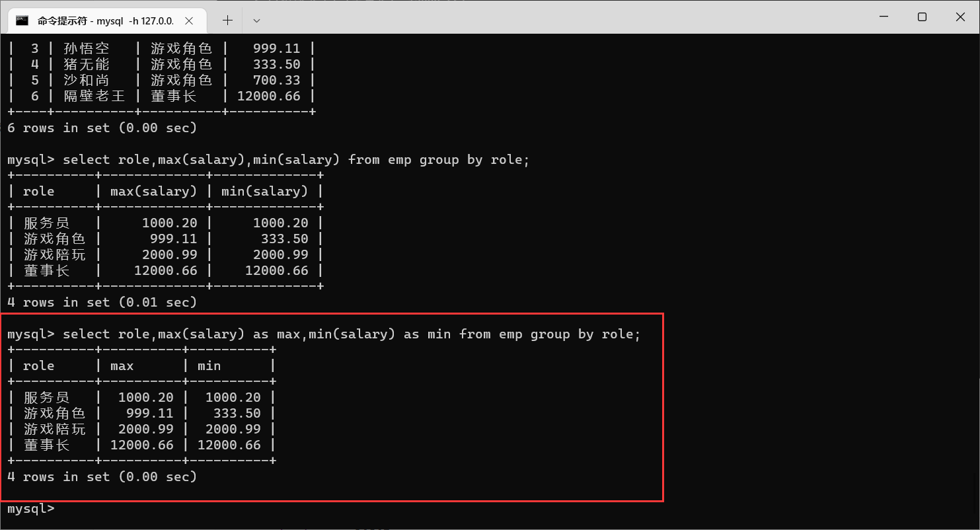Screen dimensions: 980x530
Task: Click 2000.99 under the max(salary) column
Action: (x=169, y=254)
